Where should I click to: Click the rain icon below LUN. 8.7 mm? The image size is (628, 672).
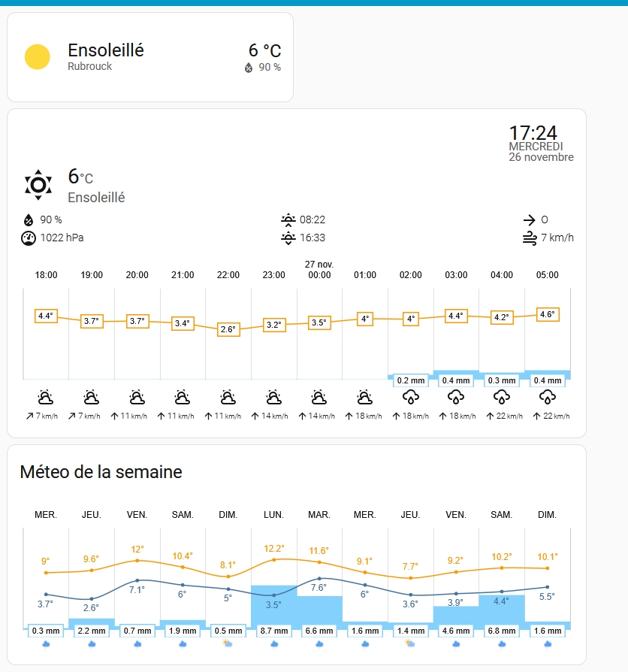(x=273, y=644)
